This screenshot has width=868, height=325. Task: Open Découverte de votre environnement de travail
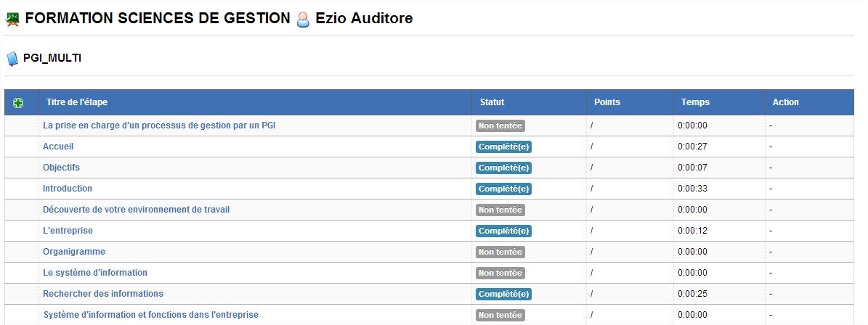136,210
